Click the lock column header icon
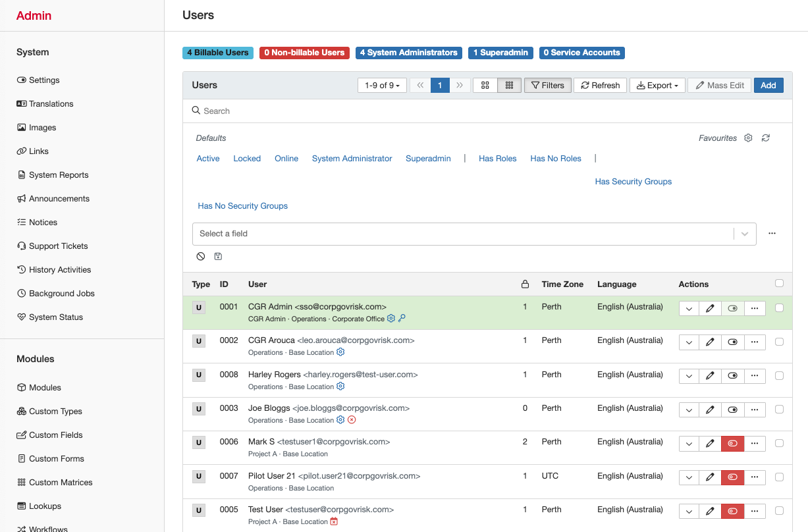The image size is (808, 532). point(525,284)
